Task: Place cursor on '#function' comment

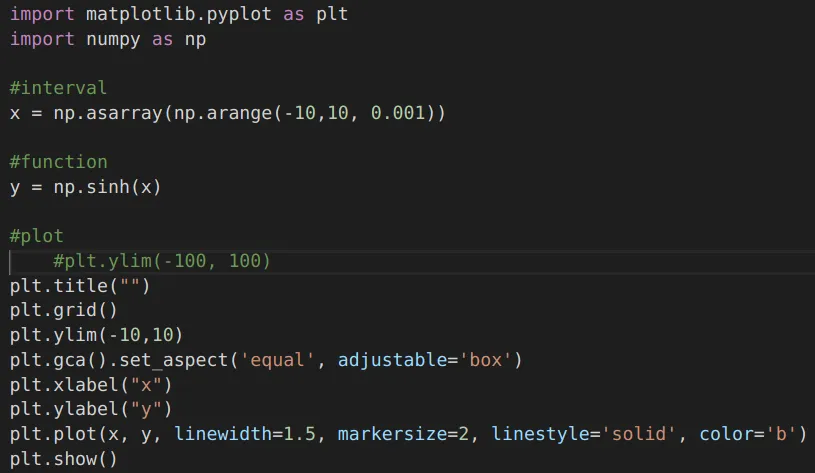Action: point(59,162)
